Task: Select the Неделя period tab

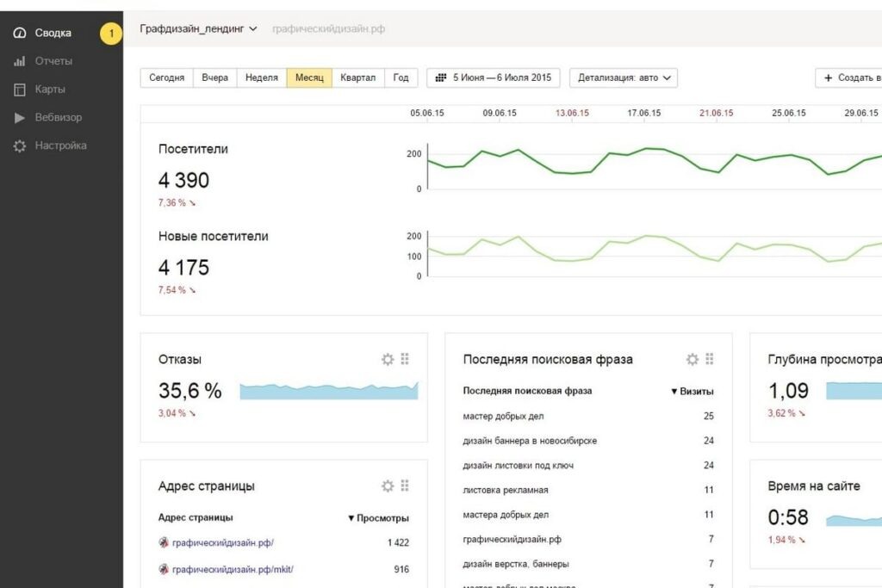Action: pyautogui.click(x=262, y=77)
